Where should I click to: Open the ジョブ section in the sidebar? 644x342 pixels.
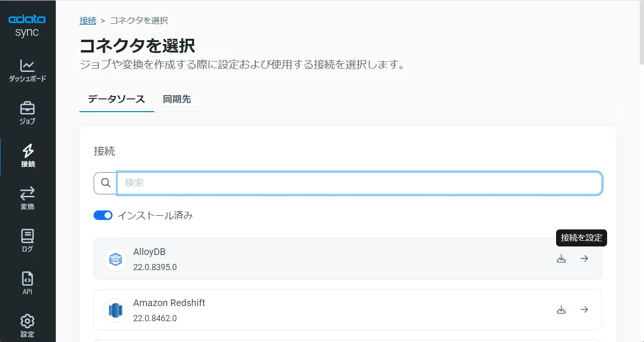pos(27,112)
